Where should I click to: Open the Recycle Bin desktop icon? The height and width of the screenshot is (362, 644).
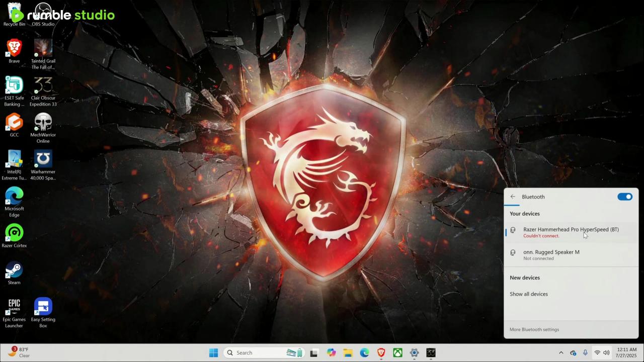click(14, 15)
